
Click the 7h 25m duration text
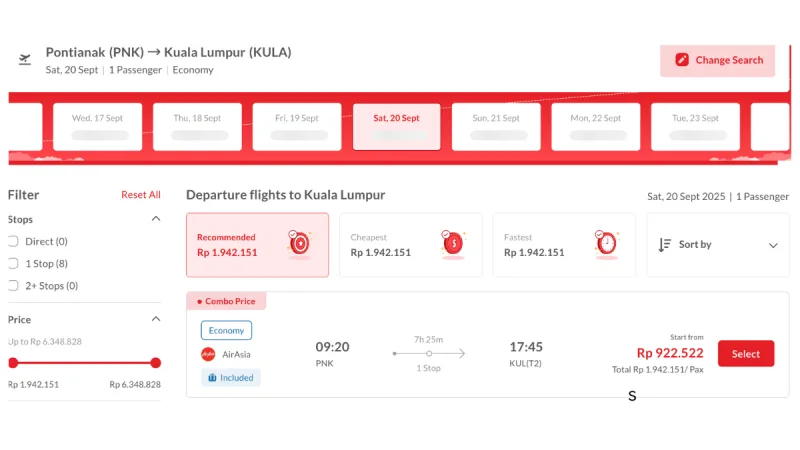point(429,339)
